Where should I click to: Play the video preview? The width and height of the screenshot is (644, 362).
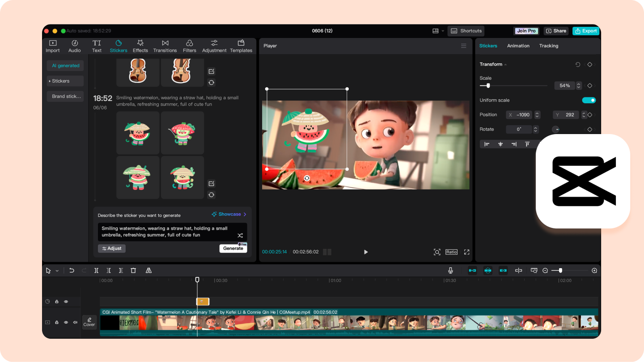click(366, 252)
